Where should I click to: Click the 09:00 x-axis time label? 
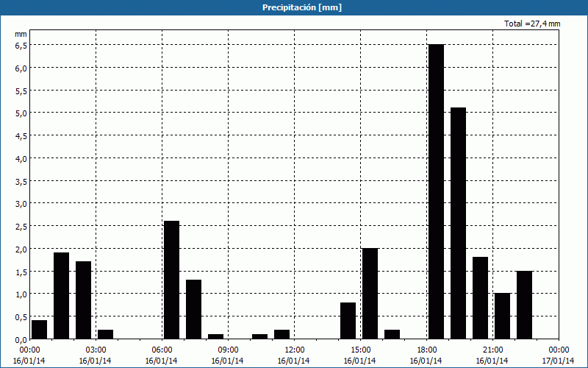(228, 350)
